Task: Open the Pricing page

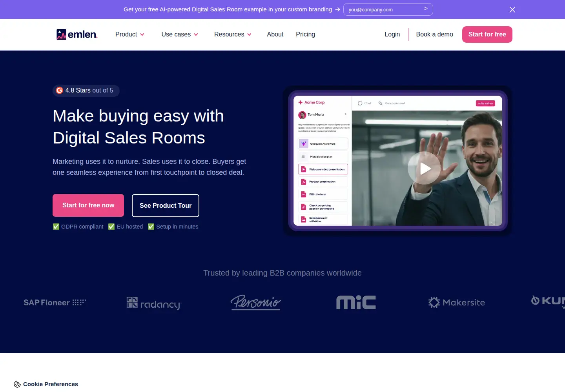Action: pos(305,34)
